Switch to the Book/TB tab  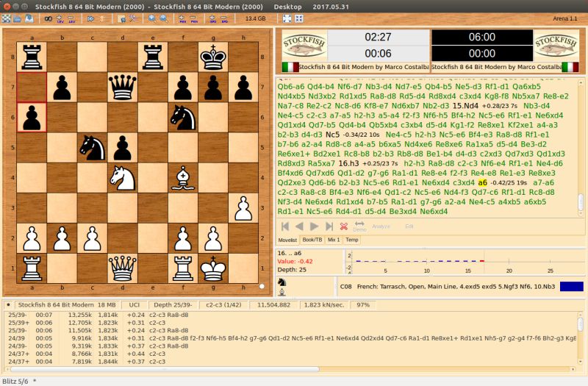(x=312, y=240)
